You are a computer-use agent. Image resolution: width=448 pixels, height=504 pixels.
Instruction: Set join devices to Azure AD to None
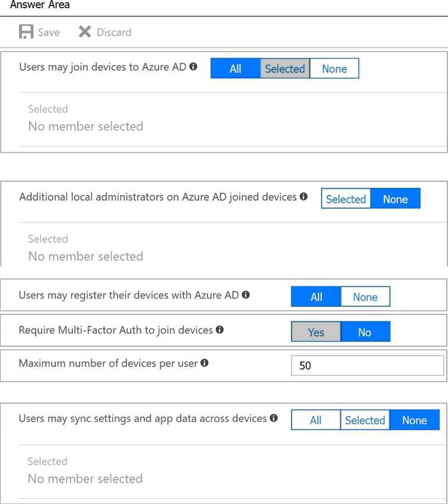click(334, 69)
